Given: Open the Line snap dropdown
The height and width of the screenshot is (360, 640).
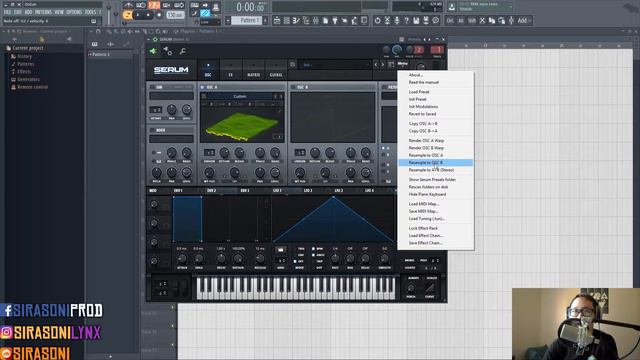Looking at the screenshot, I should (x=210, y=22).
